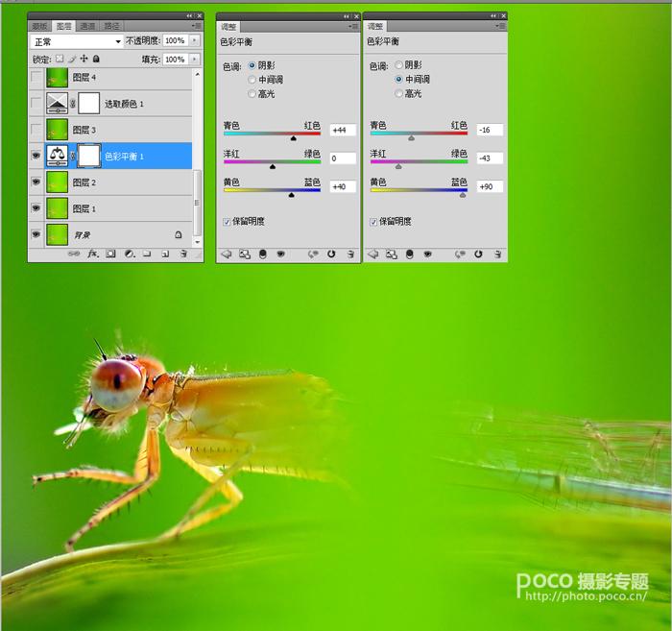
Task: Uncheck 保留明度 in Shadows panel
Action: click(x=227, y=222)
